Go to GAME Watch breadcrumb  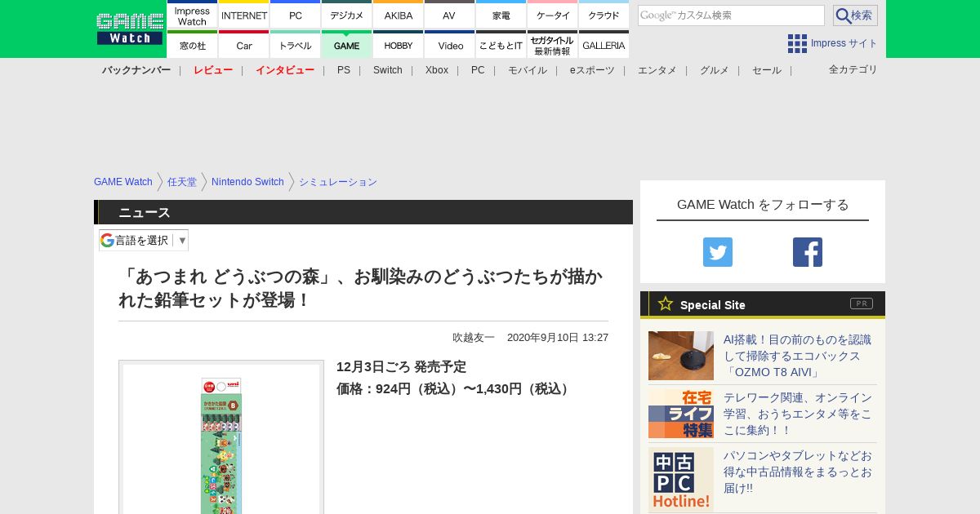coord(123,182)
